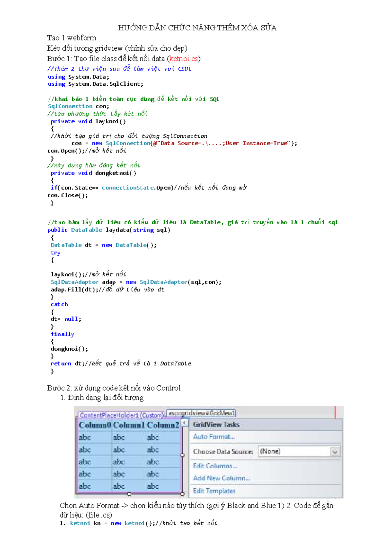Select the asp:gridview#GridView1 tag label
This screenshot has width=392, height=554.
[201, 413]
